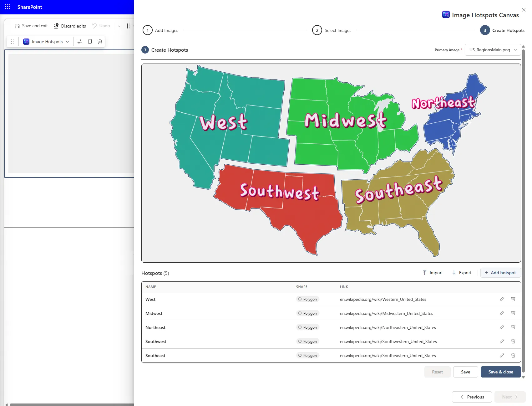Click the Reset button
Screen dimensions: 532x406
[x=437, y=372]
